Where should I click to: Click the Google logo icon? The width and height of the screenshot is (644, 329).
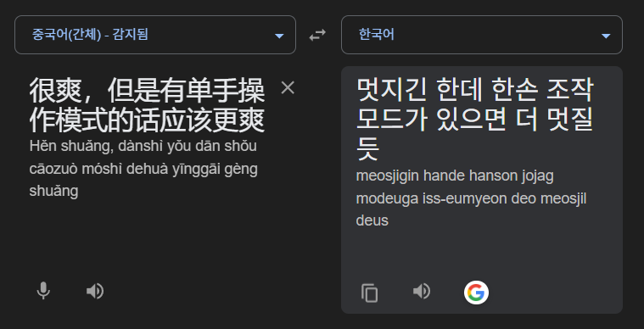tap(476, 293)
